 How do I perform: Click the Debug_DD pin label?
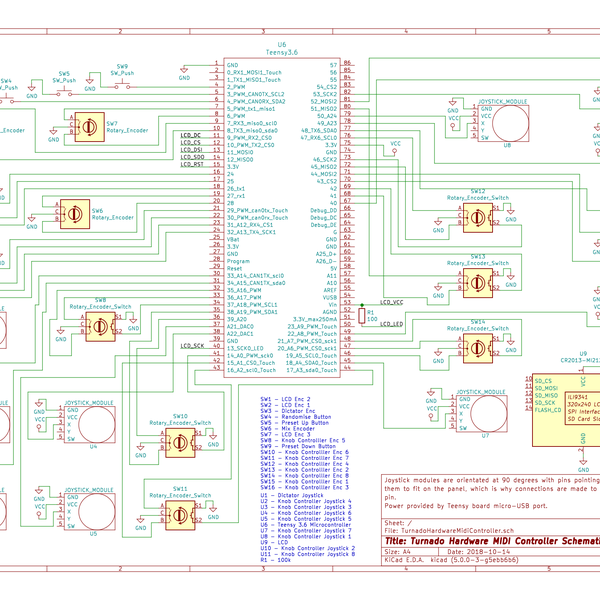(324, 210)
